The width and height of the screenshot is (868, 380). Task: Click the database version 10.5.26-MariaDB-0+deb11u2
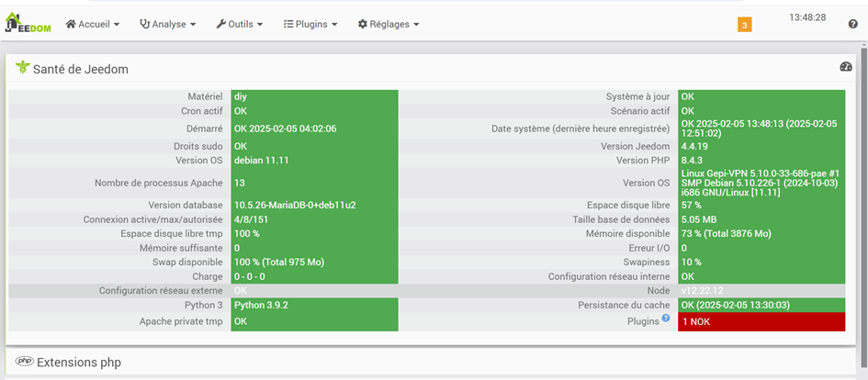(x=295, y=206)
